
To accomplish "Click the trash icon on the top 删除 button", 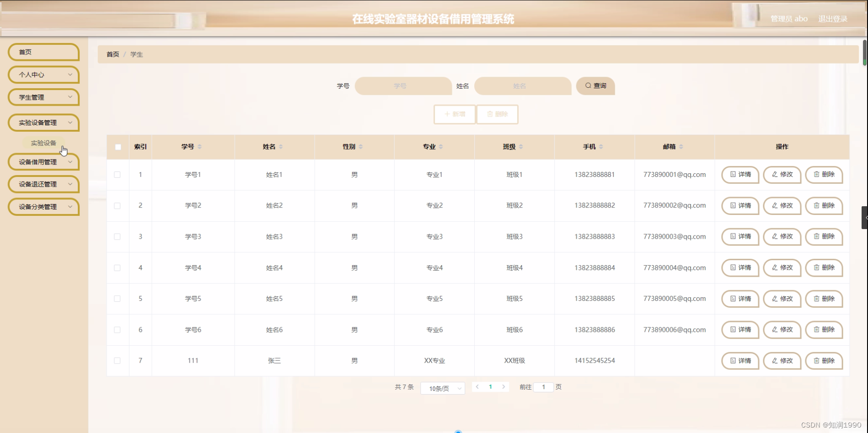I will (489, 114).
